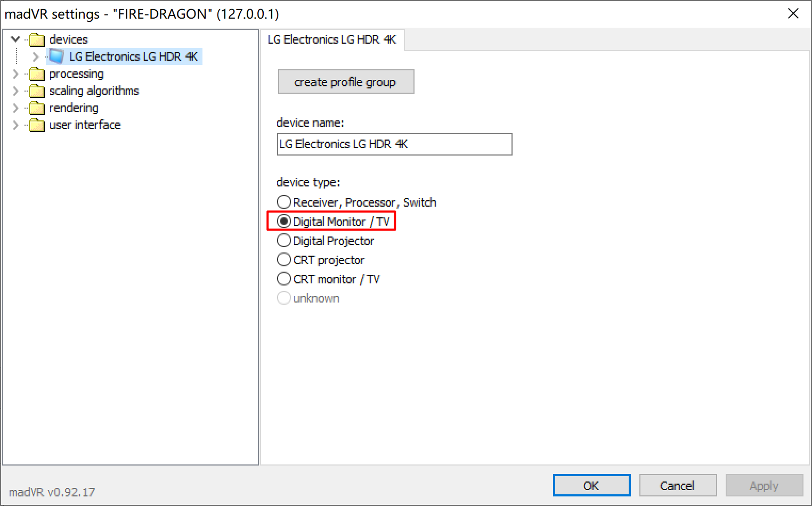Close the madVR settings window
Screen dimensions: 812x506
click(793, 14)
